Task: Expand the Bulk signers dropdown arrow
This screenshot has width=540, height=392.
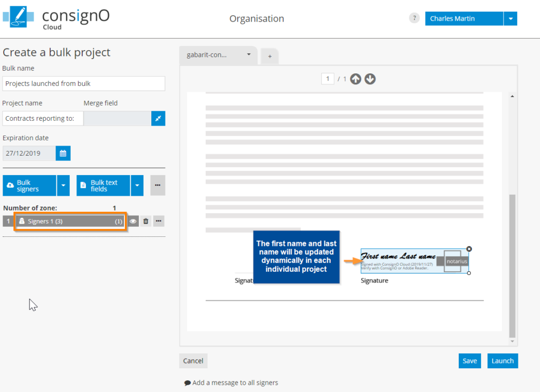Action: pyautogui.click(x=63, y=186)
